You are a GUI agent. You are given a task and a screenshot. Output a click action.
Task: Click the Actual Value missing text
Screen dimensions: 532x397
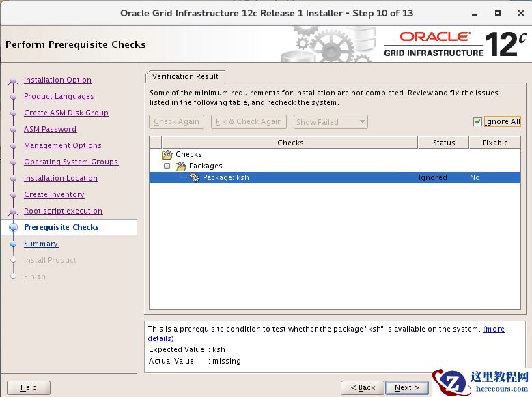pos(227,361)
